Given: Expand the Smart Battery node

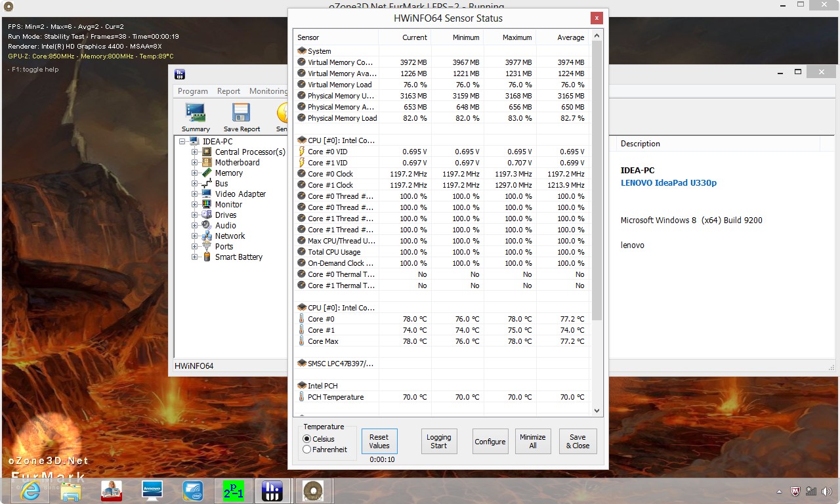Looking at the screenshot, I should coord(195,257).
